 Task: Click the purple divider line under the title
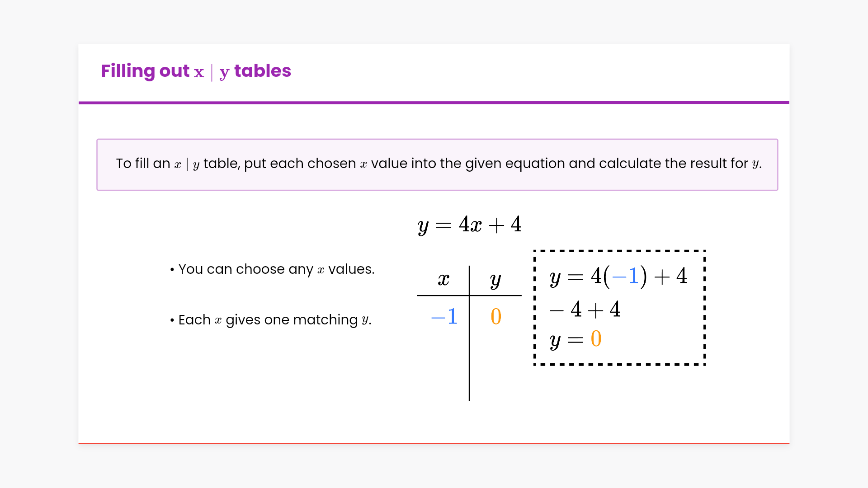[x=434, y=103]
